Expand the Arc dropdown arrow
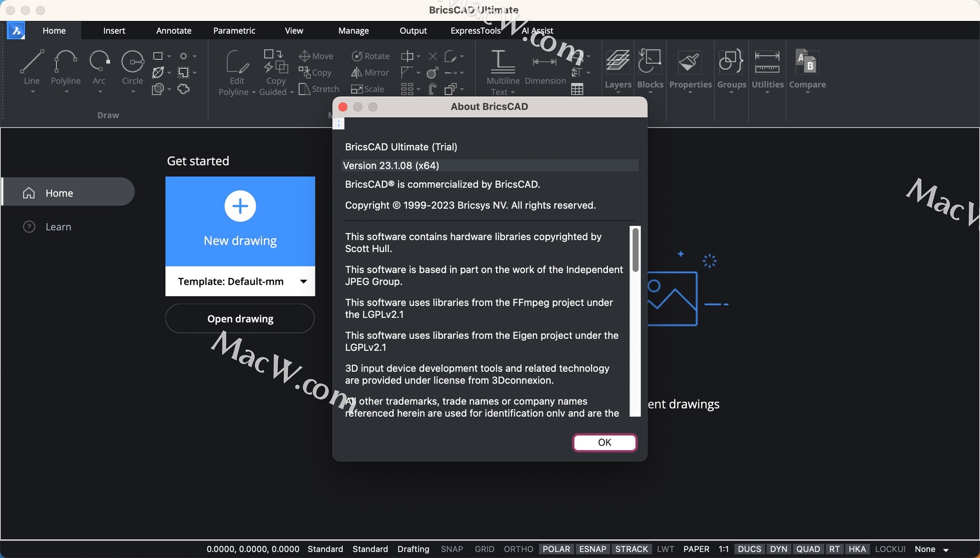The height and width of the screenshot is (558, 980). (100, 92)
